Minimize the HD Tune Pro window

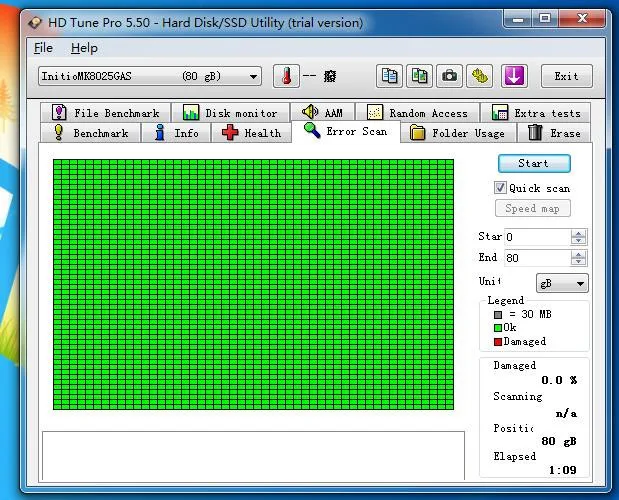(x=518, y=19)
